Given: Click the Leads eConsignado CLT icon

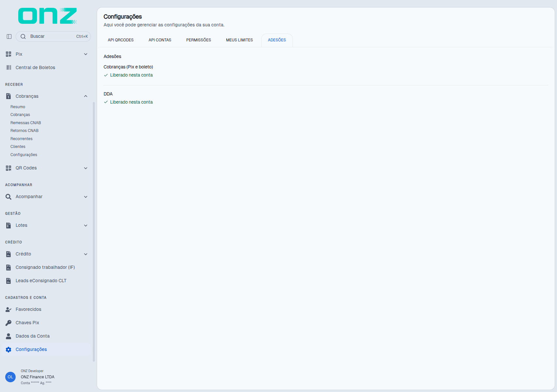Looking at the screenshot, I should click(x=8, y=281).
